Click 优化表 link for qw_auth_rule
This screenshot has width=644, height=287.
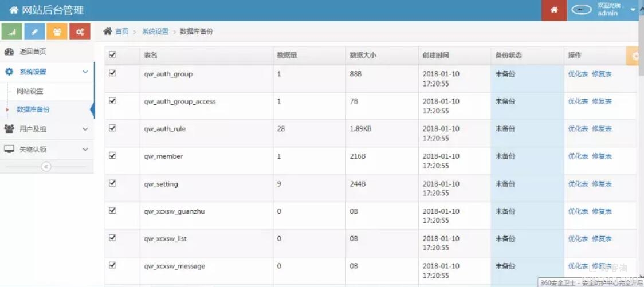[x=578, y=129]
